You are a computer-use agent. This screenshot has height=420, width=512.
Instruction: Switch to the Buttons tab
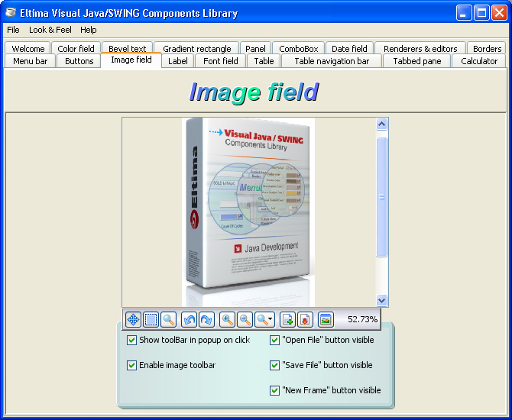click(x=79, y=61)
